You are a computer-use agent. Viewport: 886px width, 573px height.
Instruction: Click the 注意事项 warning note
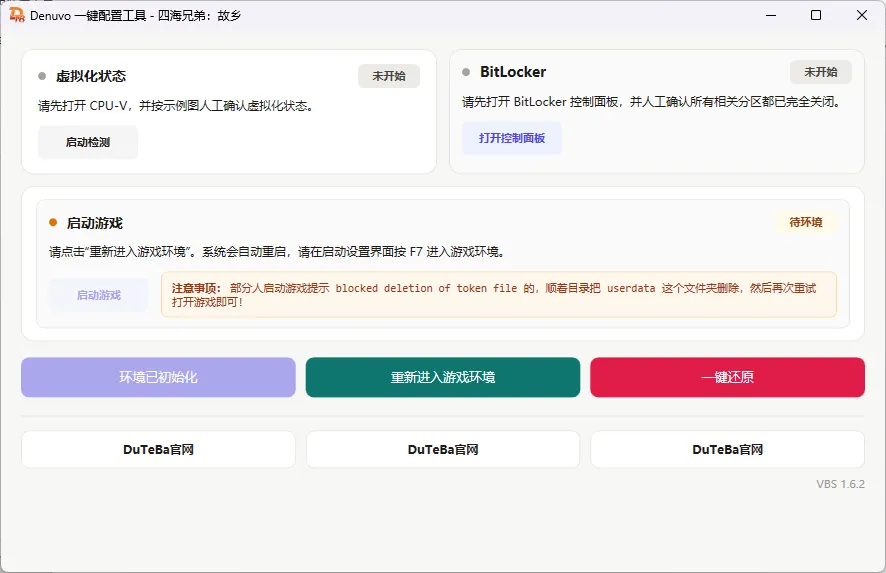tap(499, 294)
